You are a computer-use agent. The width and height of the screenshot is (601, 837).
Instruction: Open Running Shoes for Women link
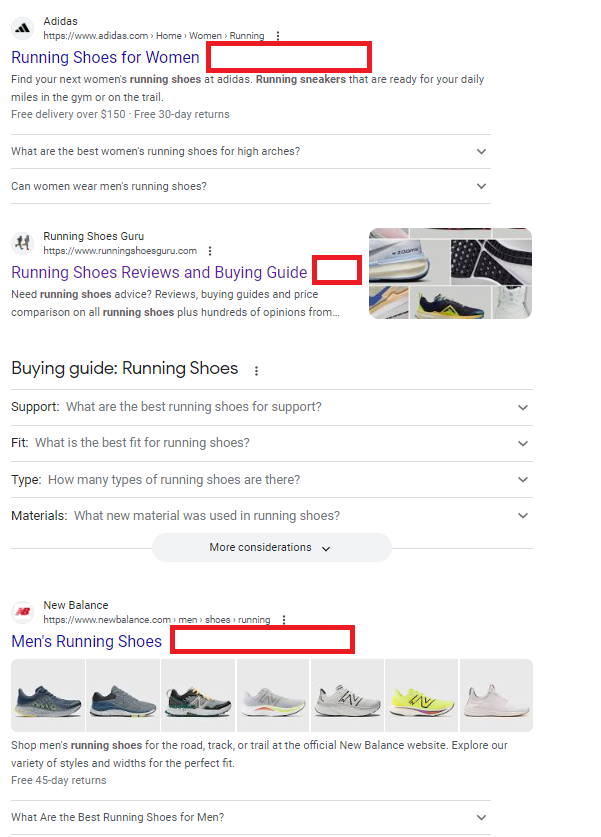tap(105, 58)
